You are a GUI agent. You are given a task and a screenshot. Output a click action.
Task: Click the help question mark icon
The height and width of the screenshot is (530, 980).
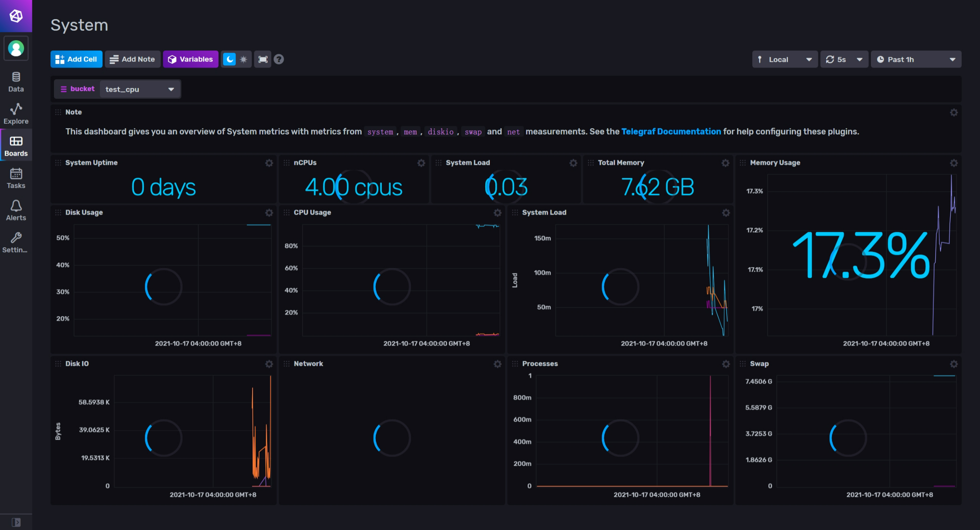click(x=279, y=59)
